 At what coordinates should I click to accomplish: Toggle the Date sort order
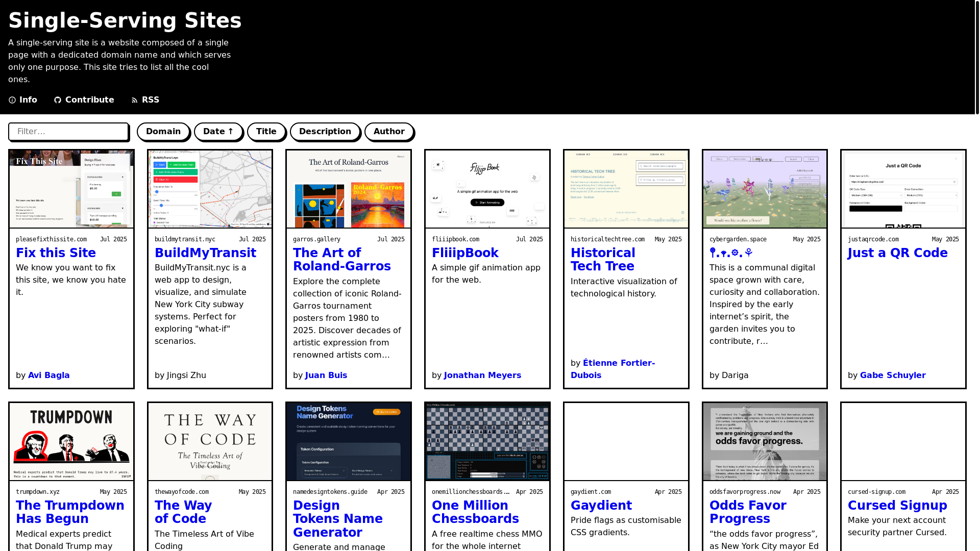coord(218,132)
